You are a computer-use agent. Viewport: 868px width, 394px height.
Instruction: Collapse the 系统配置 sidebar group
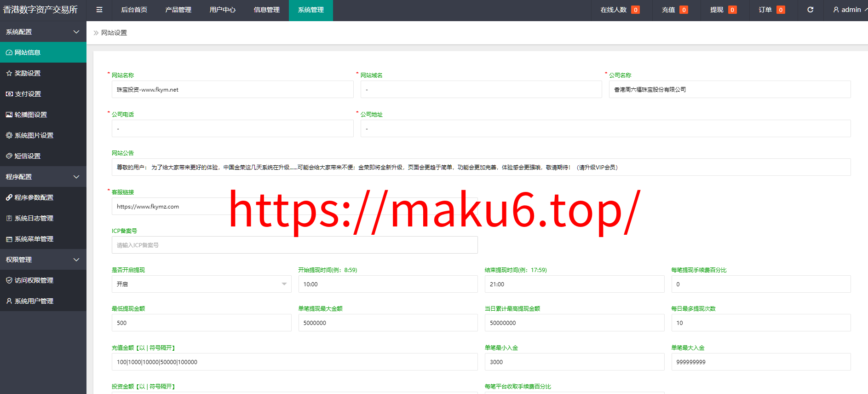click(x=43, y=32)
